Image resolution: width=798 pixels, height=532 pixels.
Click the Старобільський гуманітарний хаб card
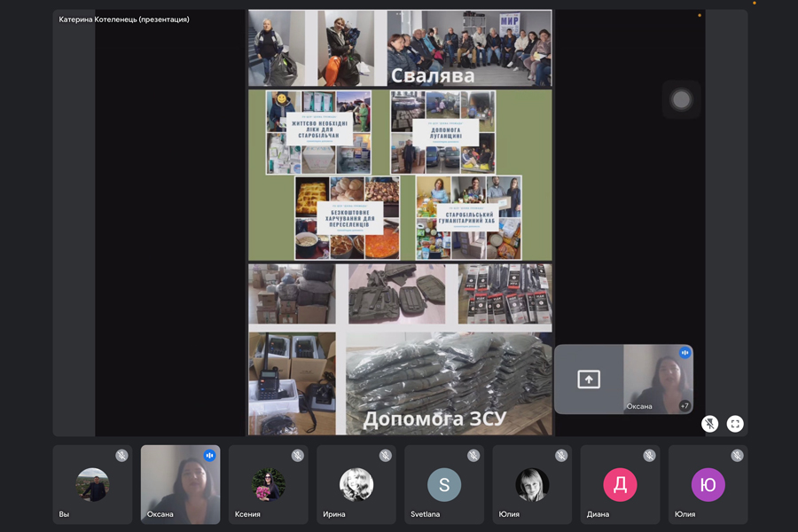point(469,218)
